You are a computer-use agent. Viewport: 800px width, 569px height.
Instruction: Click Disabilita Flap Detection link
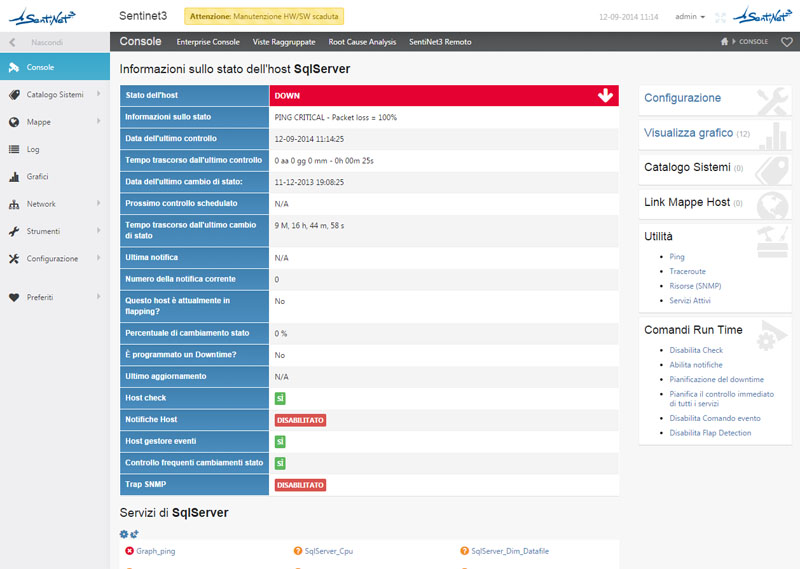[710, 433]
